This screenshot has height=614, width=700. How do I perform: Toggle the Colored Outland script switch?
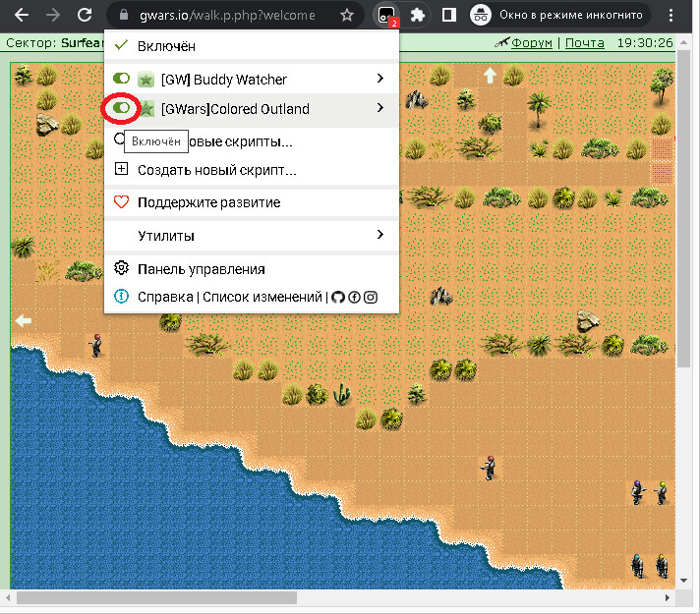121,108
